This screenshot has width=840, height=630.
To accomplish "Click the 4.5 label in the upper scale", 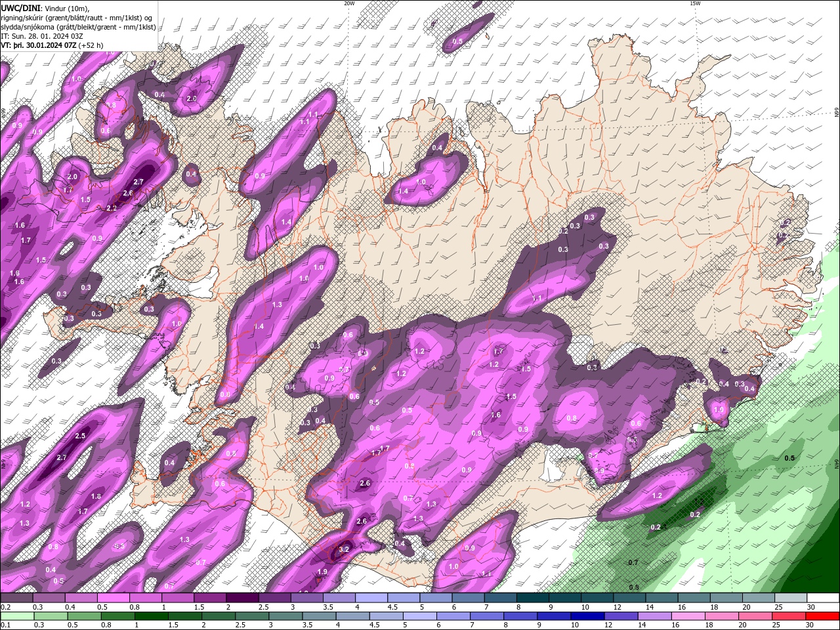I will (392, 607).
